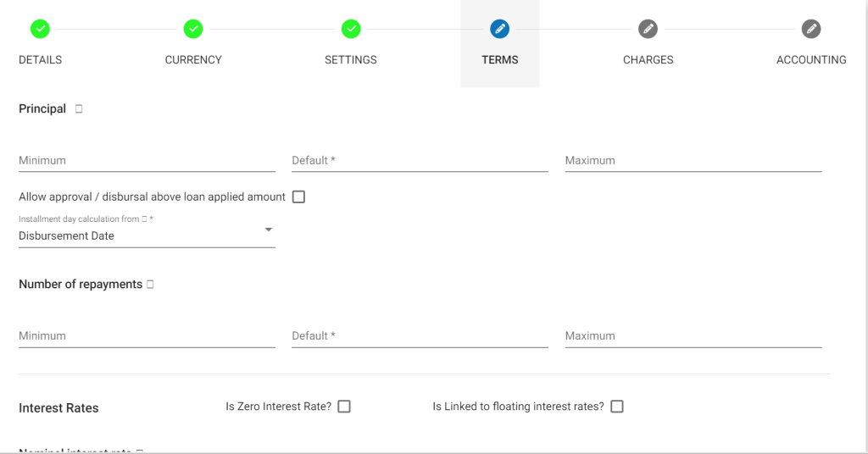868x454 pixels.
Task: Check the Is Zero Interest Rate box
Action: pyautogui.click(x=344, y=407)
